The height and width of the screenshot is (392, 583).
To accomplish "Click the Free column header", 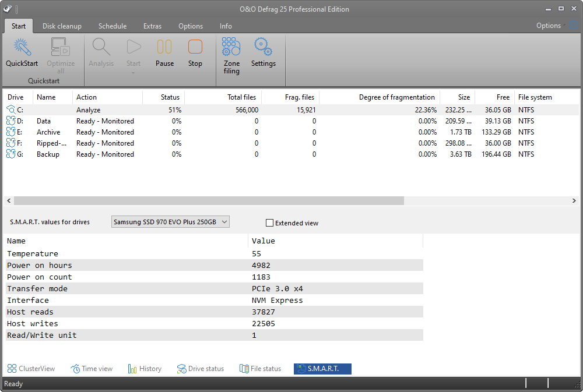I will pyautogui.click(x=503, y=97).
